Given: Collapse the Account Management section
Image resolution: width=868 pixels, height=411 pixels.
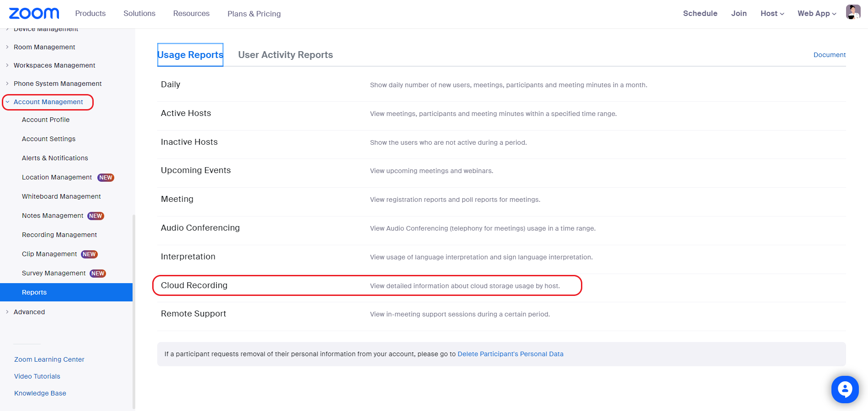Looking at the screenshot, I should (48, 102).
